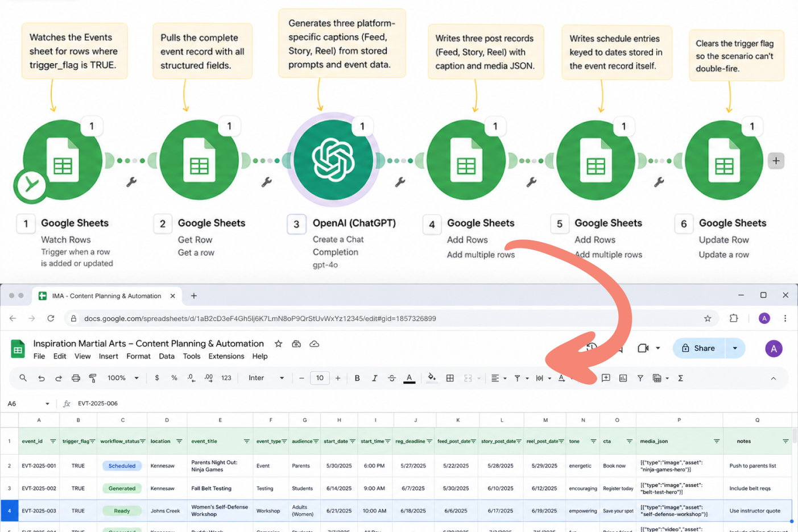The image size is (798, 532).
Task: Open the Chrome three-dot menu
Action: coord(785,318)
